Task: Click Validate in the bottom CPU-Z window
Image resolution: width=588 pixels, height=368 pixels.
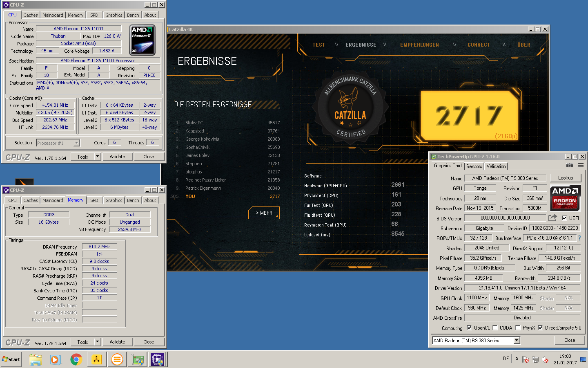Action: pos(117,342)
